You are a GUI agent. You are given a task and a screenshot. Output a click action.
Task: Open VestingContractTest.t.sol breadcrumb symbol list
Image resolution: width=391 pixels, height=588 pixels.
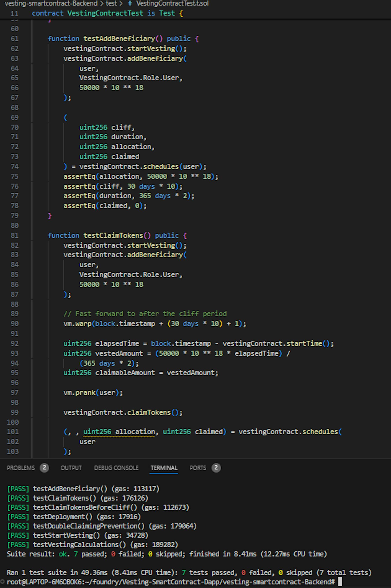172,3
